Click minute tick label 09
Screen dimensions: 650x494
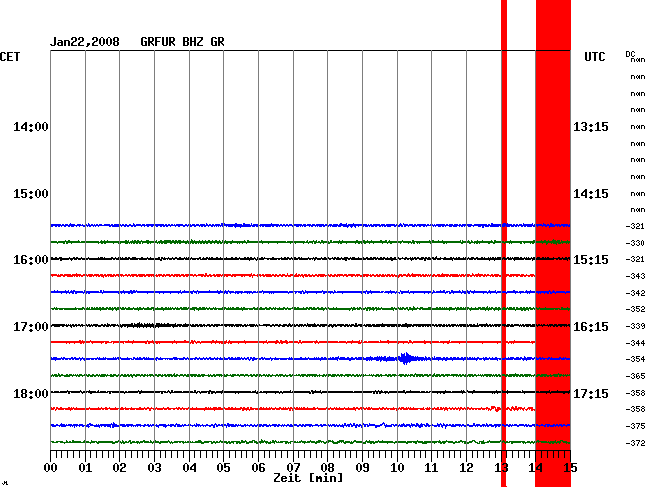[x=362, y=468]
